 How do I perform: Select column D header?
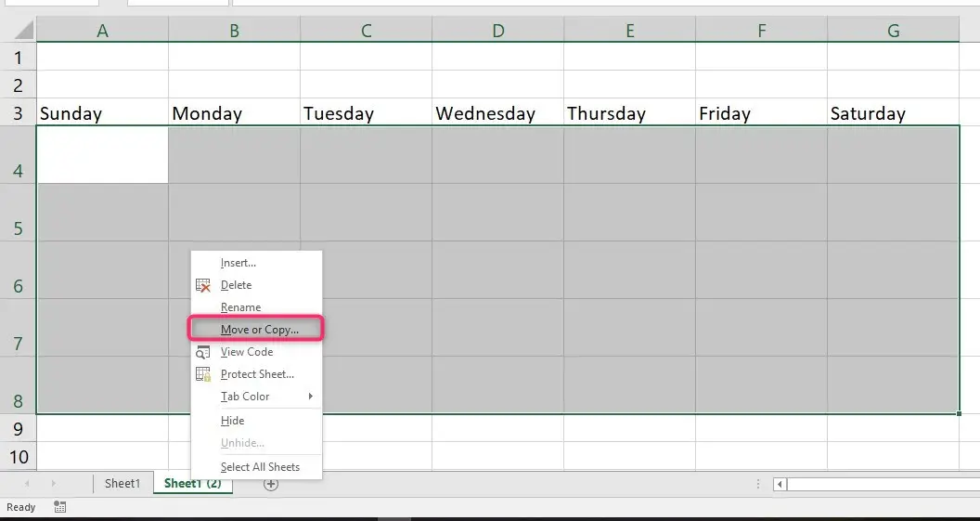(x=497, y=30)
